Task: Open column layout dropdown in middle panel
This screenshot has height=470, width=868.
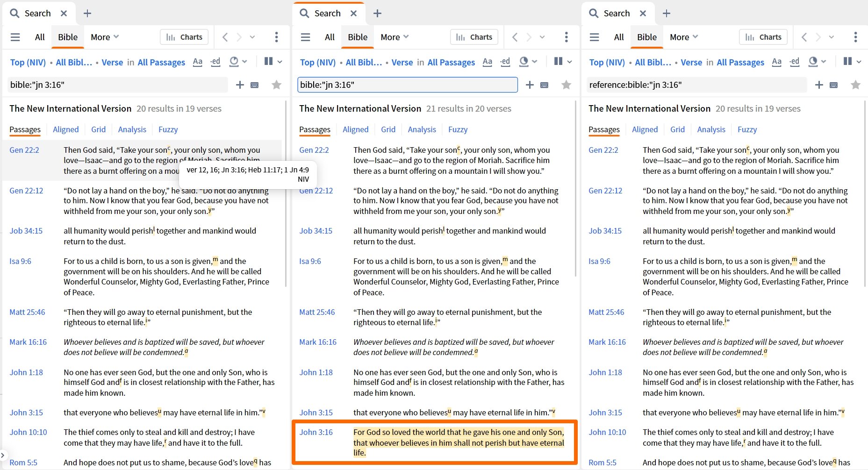Action: pos(563,61)
